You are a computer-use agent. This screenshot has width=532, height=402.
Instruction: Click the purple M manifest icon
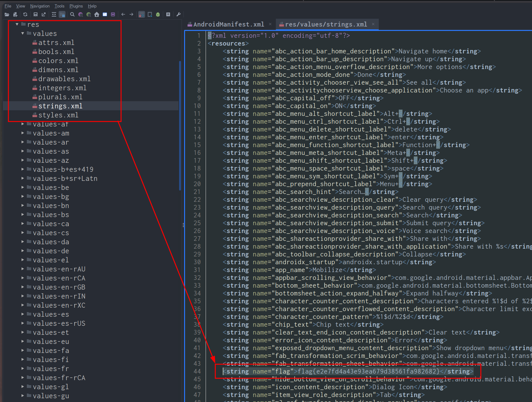pyautogui.click(x=113, y=14)
